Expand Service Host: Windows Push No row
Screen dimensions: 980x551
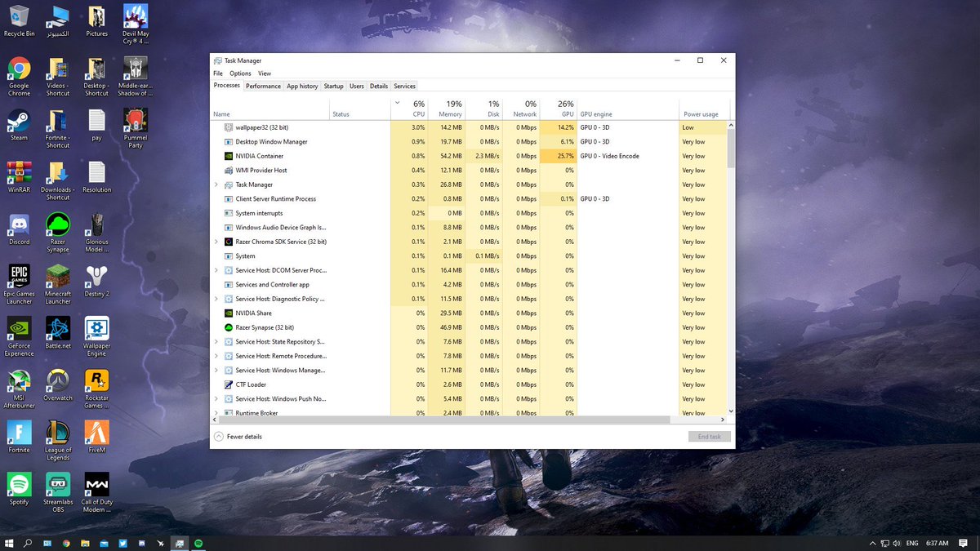tap(216, 399)
